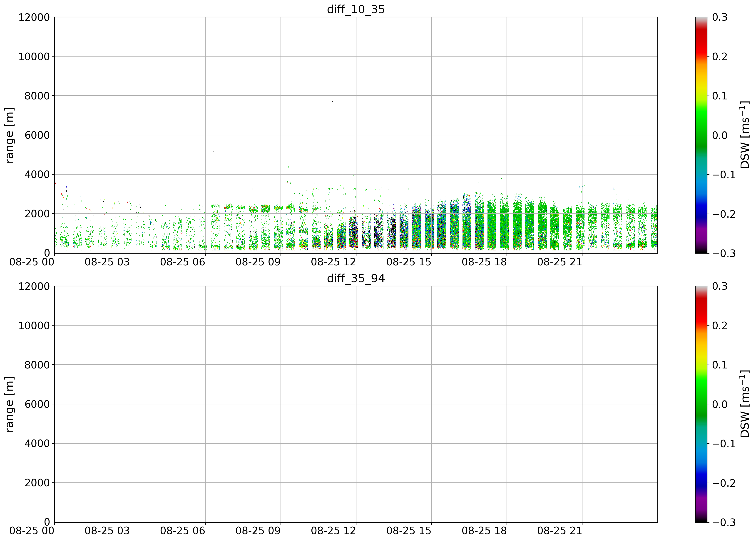Click the 12000 y-axis tick on diff_35_94
The width and height of the screenshot is (756, 541).
pos(34,286)
